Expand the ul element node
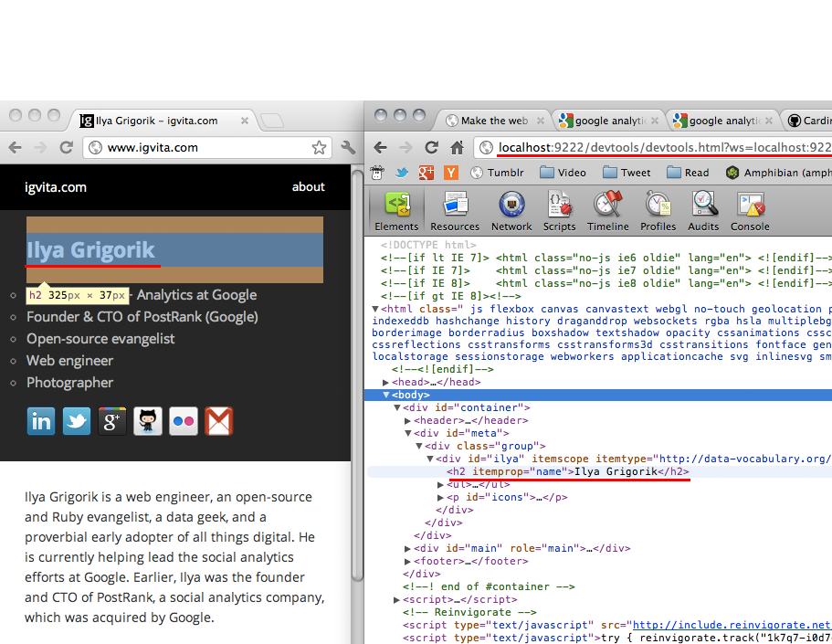The image size is (832, 644). (x=440, y=485)
